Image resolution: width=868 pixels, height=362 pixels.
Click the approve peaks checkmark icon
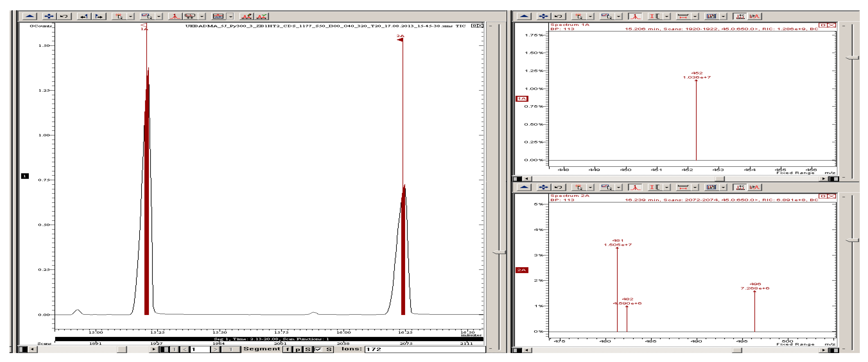tap(261, 16)
